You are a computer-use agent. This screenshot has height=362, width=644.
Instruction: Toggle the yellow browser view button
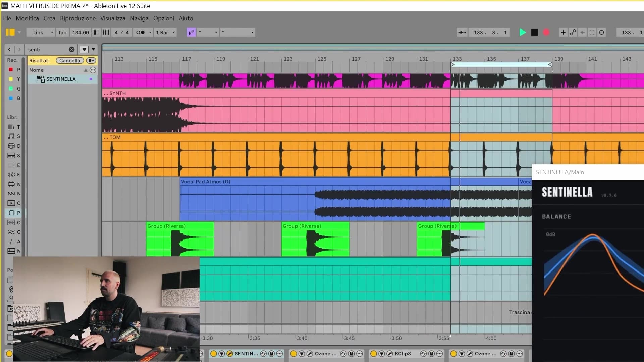pos(10,32)
